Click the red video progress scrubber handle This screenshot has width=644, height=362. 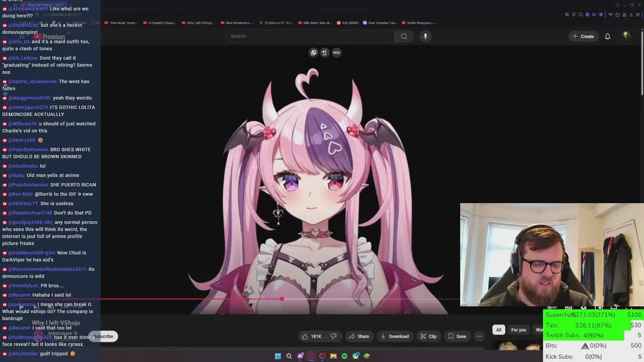coord(282,299)
